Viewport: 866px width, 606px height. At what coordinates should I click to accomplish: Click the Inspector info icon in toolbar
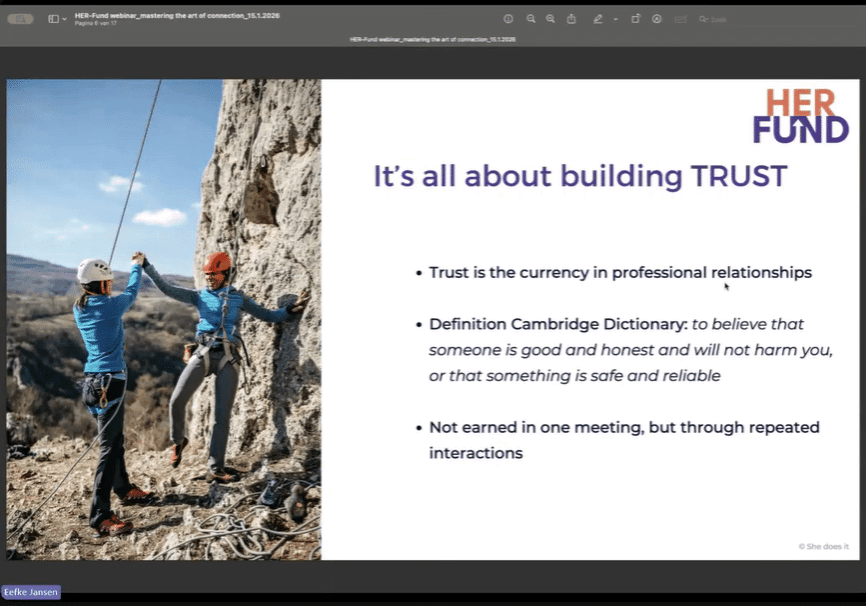click(508, 19)
